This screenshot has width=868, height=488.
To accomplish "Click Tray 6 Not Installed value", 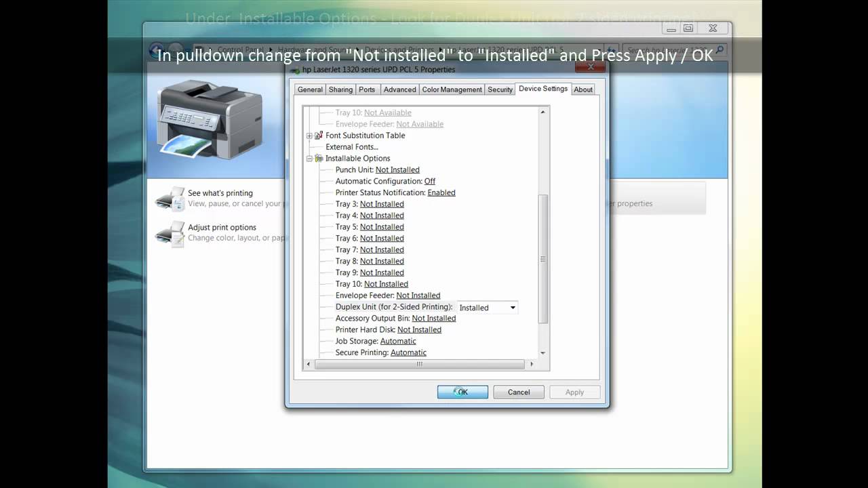I will 382,239.
